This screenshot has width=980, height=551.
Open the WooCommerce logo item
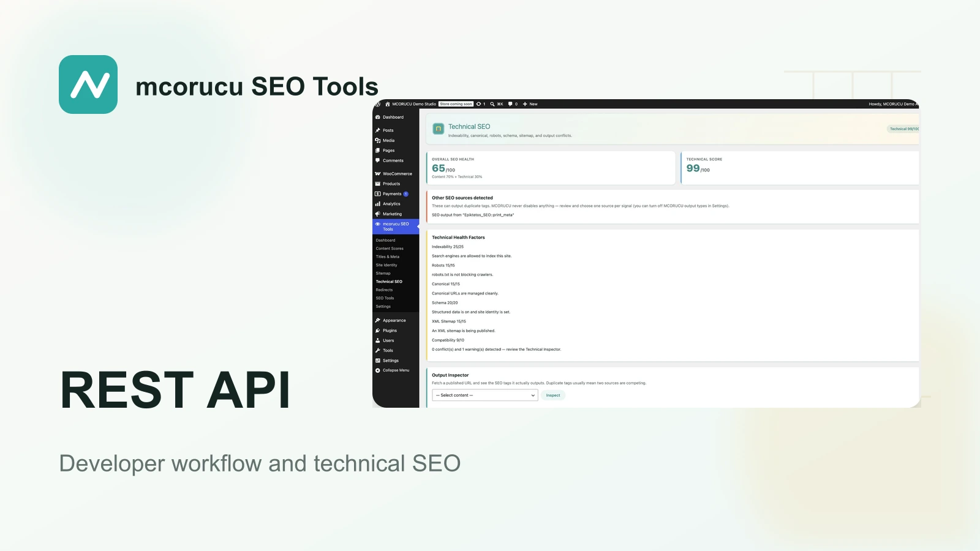click(x=378, y=174)
